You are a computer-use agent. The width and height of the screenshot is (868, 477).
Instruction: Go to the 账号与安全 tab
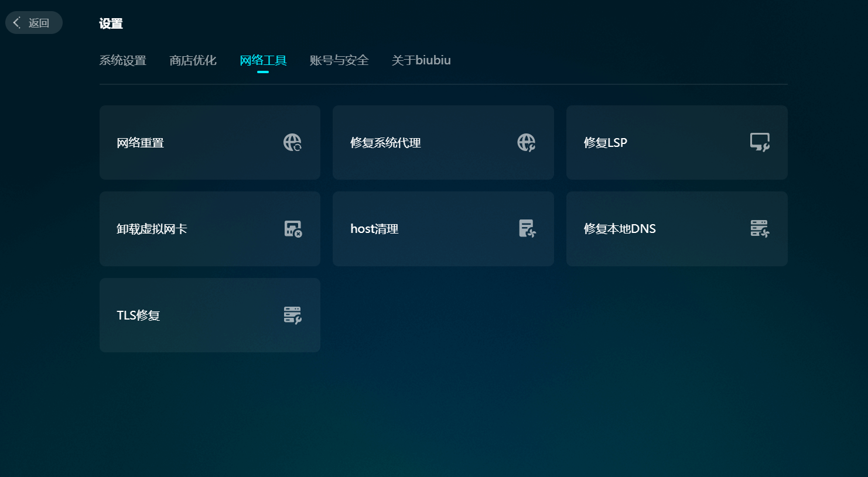[339, 60]
